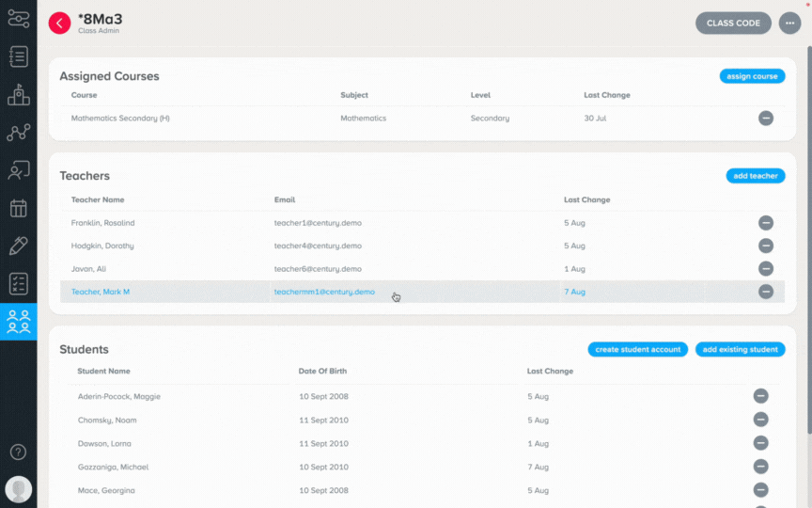Remove student Mace, Georgina
The height and width of the screenshot is (508, 812).
point(760,490)
